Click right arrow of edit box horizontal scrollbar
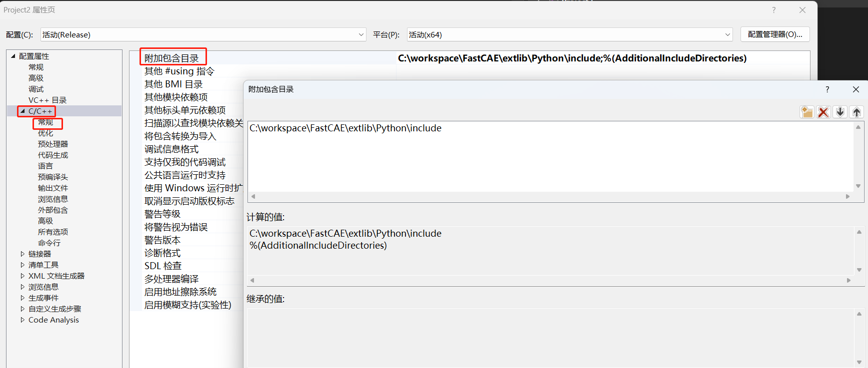The image size is (868, 368). 847,196
